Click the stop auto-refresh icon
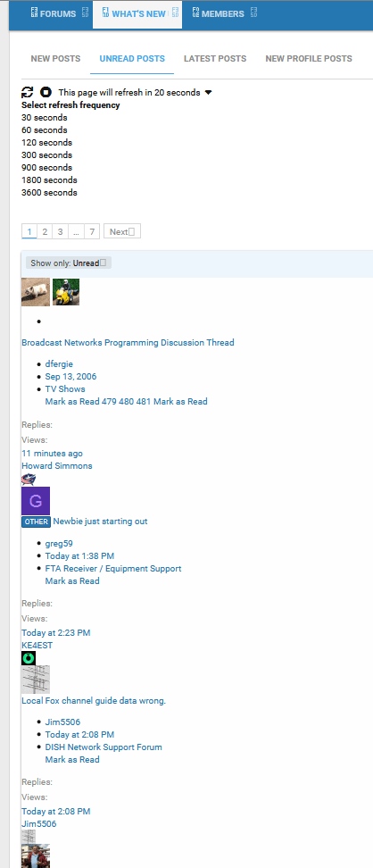 click(x=46, y=93)
